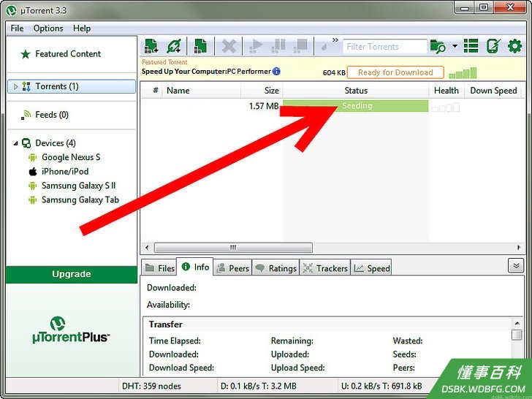Click the Pause Torrent icon
Image resolution: width=532 pixels, height=399 pixels.
(278, 46)
